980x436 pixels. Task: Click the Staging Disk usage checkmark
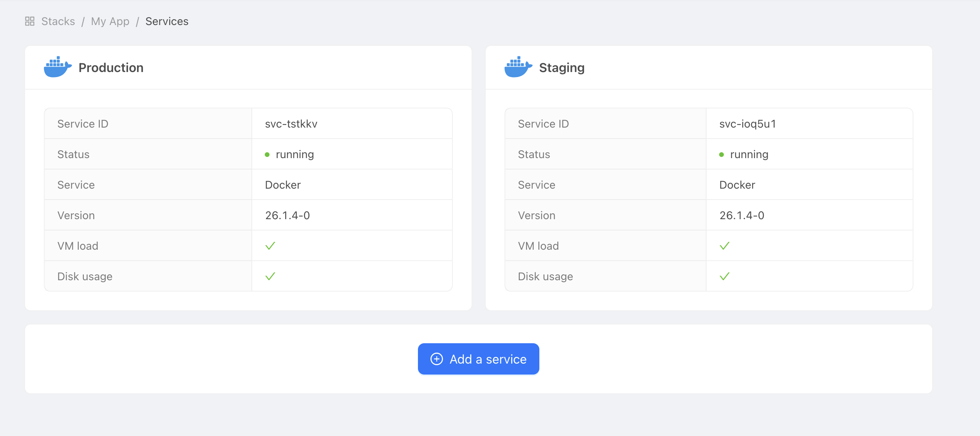pyautogui.click(x=725, y=276)
